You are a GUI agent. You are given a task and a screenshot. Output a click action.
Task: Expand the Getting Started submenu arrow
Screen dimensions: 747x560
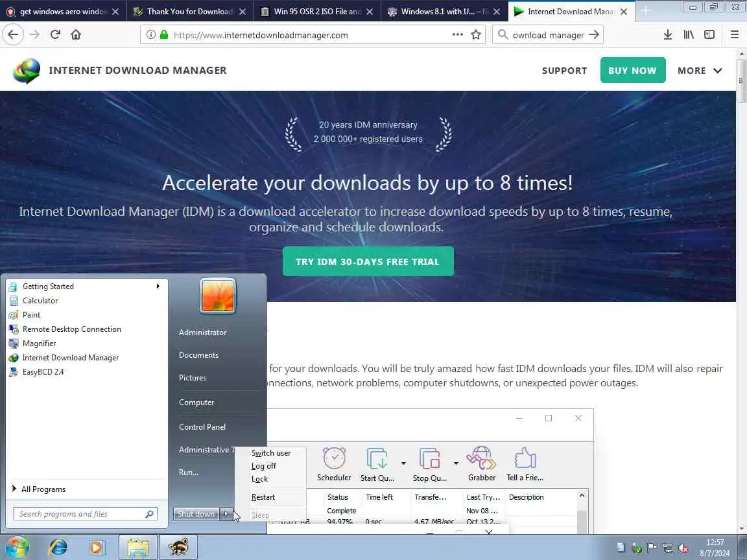point(158,286)
